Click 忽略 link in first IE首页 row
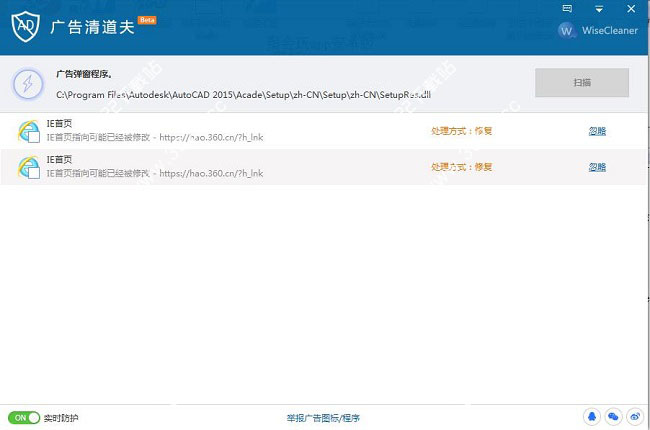Screen dimensions: 650x430 coord(597,131)
